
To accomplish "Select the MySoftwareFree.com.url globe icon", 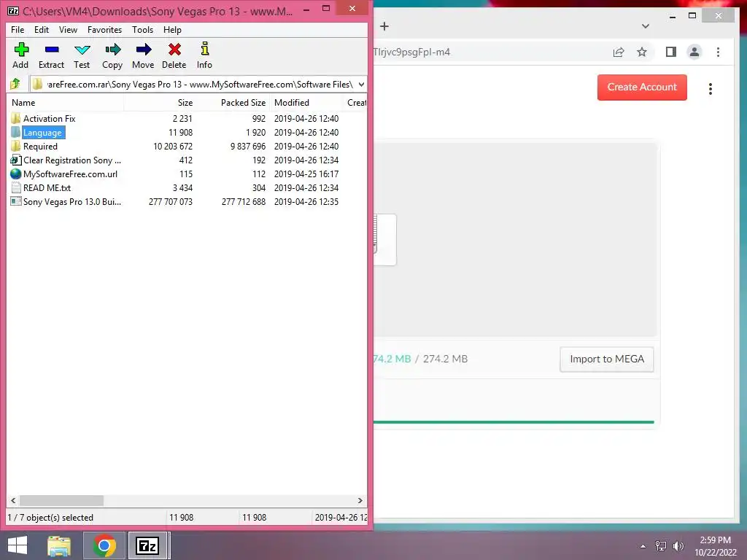I will point(16,174).
